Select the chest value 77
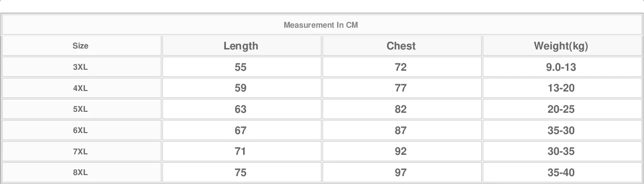 point(401,89)
